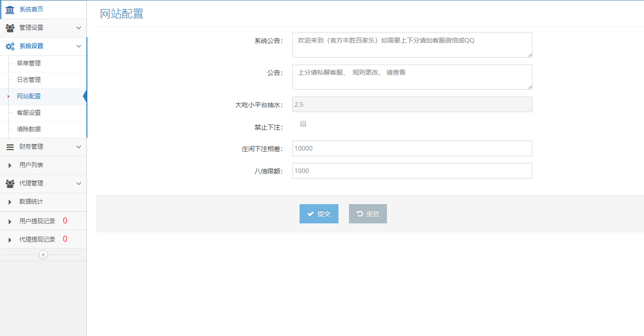Image resolution: width=644 pixels, height=336 pixels.
Task: Click the gears icon beside 系统设置
Action: click(x=10, y=46)
